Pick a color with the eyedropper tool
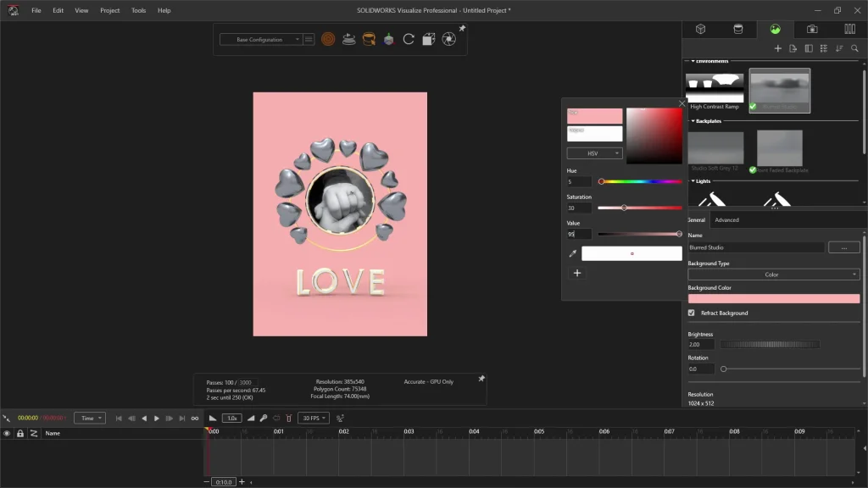Viewport: 868px width, 488px height. (x=572, y=253)
